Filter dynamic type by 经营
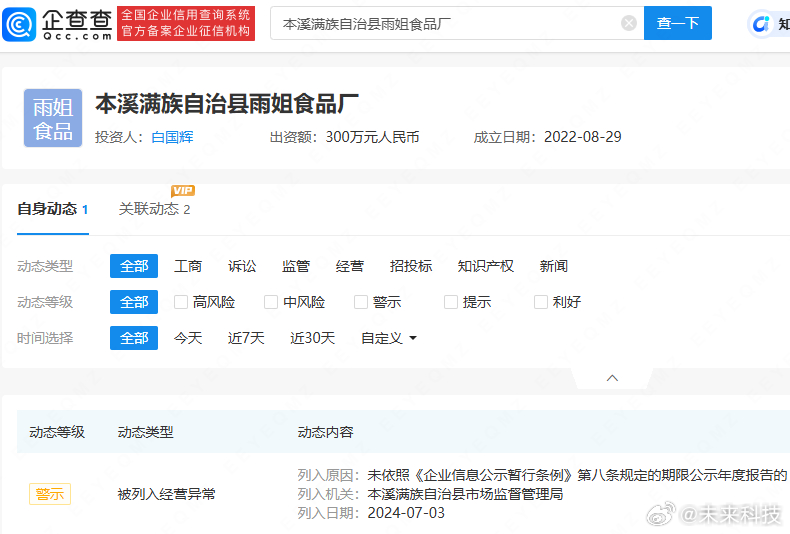 [x=350, y=266]
